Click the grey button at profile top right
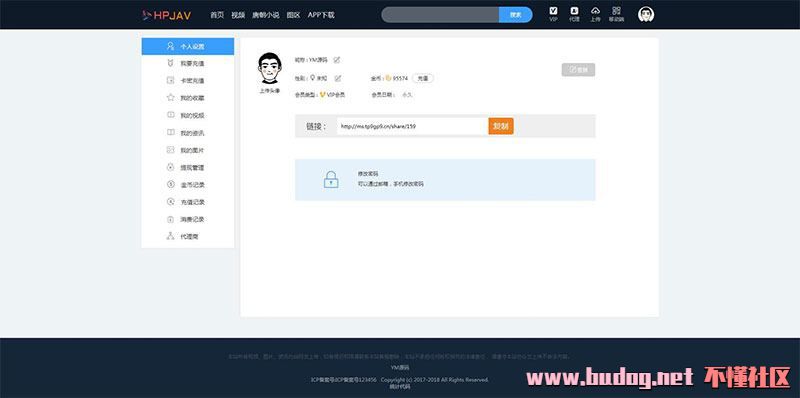 tap(578, 70)
